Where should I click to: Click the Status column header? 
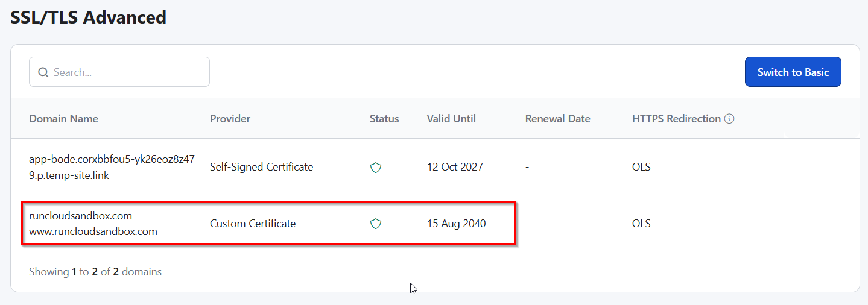[384, 119]
